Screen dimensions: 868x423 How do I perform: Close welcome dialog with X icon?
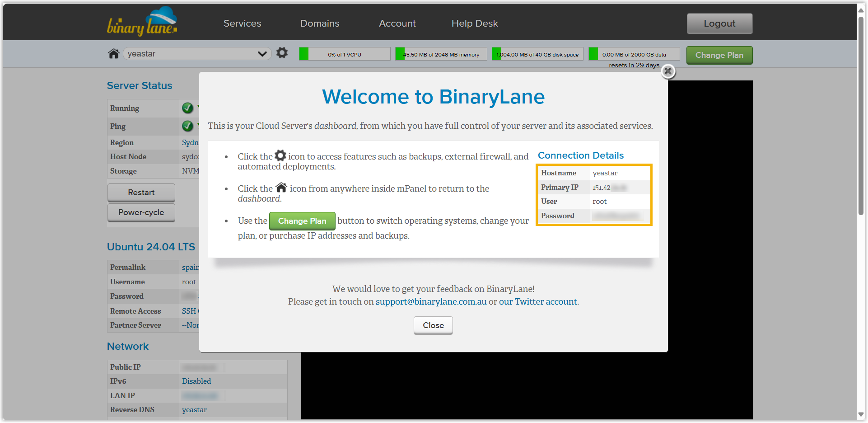point(668,71)
